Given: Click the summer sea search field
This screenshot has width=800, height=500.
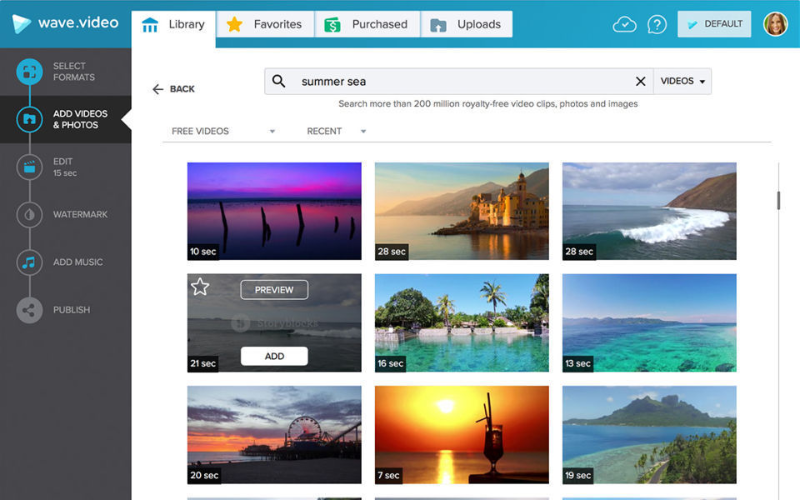Looking at the screenshot, I should 459,81.
